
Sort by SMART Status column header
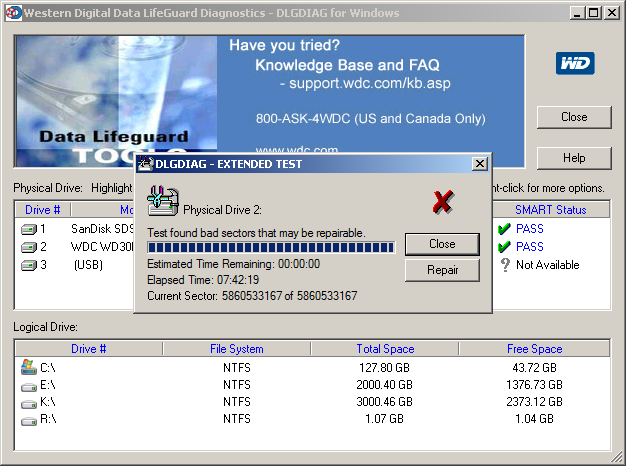pos(551,210)
